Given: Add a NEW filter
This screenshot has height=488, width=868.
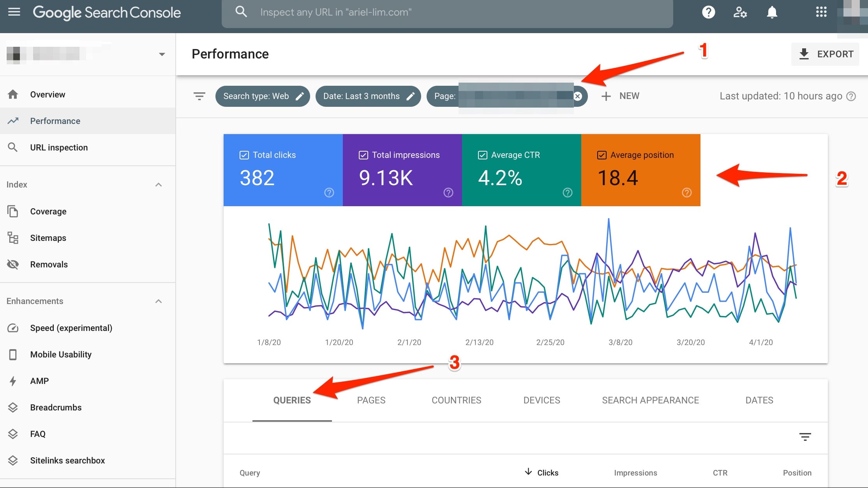Looking at the screenshot, I should click(621, 96).
